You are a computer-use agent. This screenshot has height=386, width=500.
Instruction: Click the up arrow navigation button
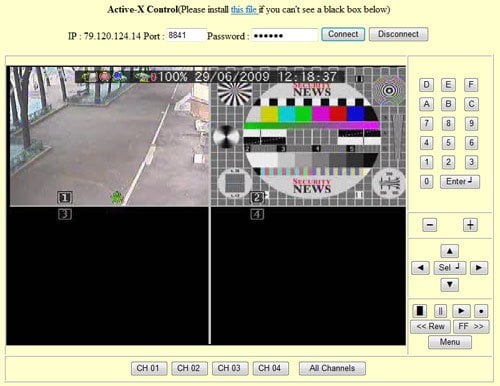(x=450, y=251)
